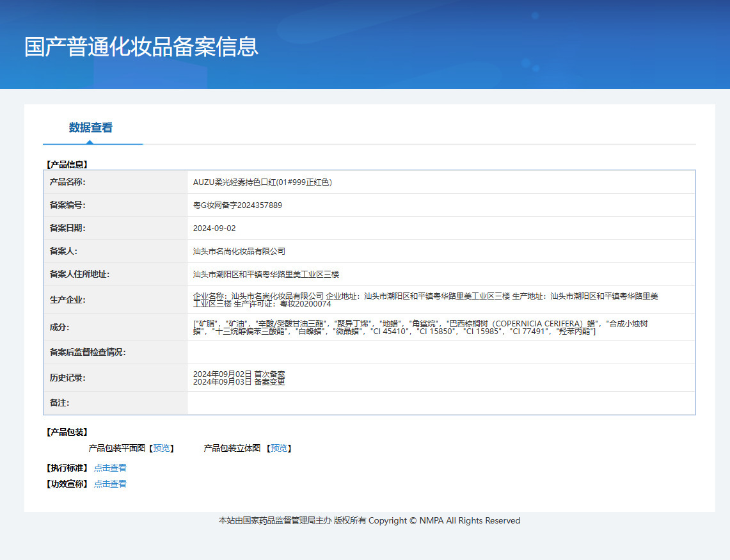Preview 产品包装平面图 via 预览 link
The image size is (730, 560).
162,448
